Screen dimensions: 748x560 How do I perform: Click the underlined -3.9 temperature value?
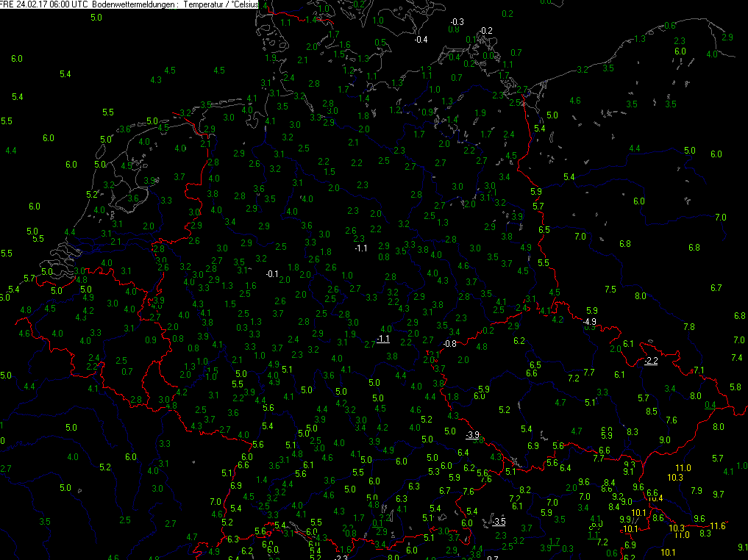coord(472,435)
